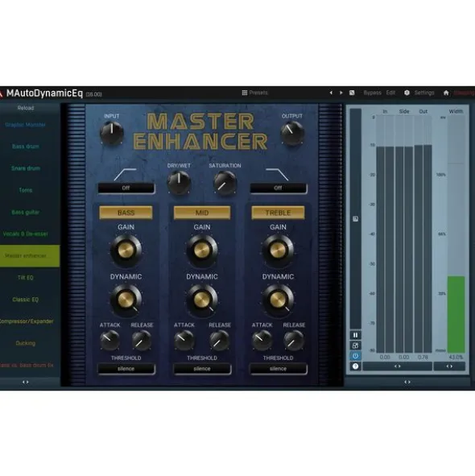
Task: Open the high-cut filter Off selector
Action: [278, 188]
